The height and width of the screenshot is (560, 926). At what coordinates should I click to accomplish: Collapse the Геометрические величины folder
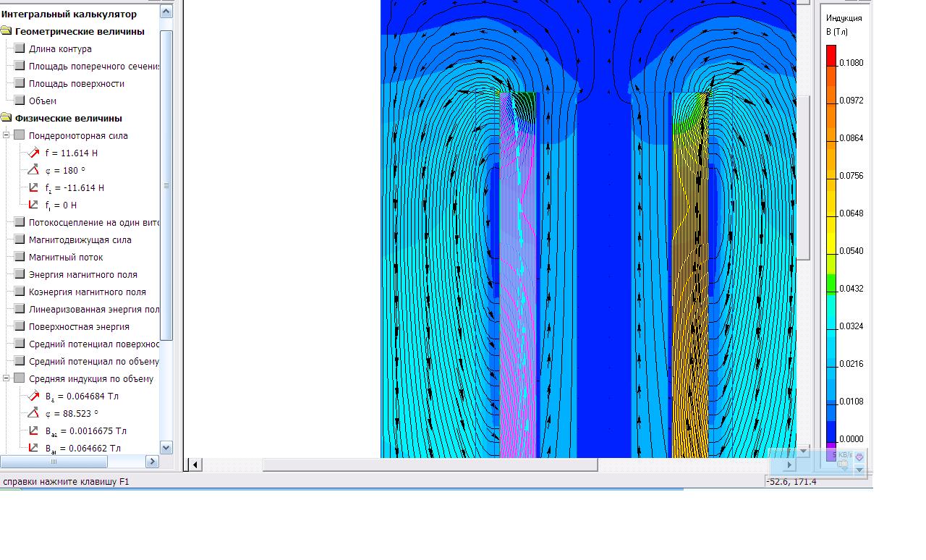pos(7,32)
